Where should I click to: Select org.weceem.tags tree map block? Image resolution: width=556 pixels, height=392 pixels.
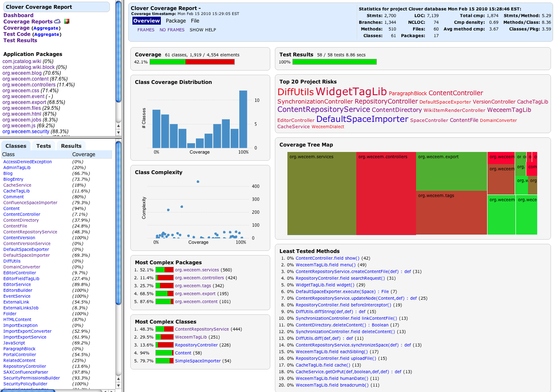[452, 213]
